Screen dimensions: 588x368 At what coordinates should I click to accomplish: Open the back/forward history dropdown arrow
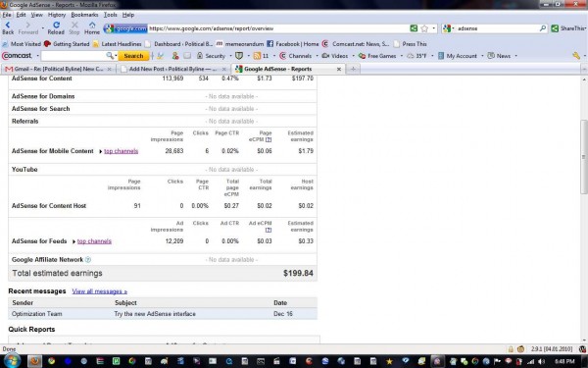point(43,27)
